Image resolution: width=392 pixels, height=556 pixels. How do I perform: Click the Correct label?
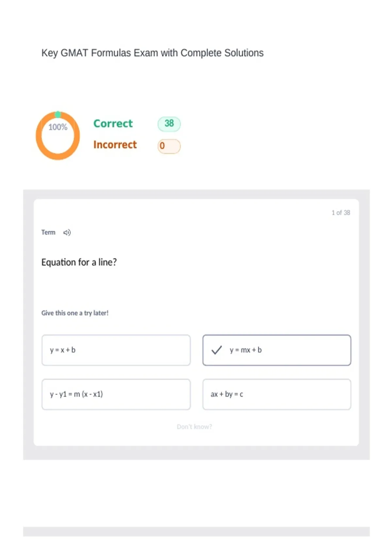(x=113, y=124)
